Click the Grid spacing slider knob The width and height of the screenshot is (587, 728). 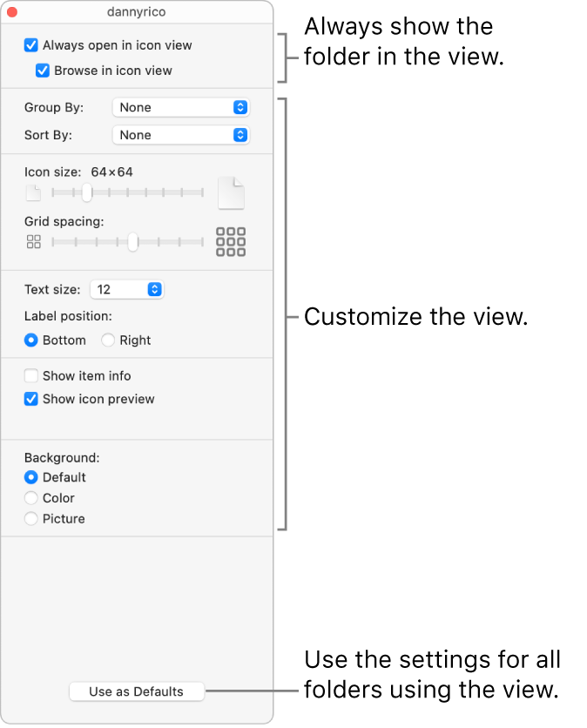(x=132, y=241)
